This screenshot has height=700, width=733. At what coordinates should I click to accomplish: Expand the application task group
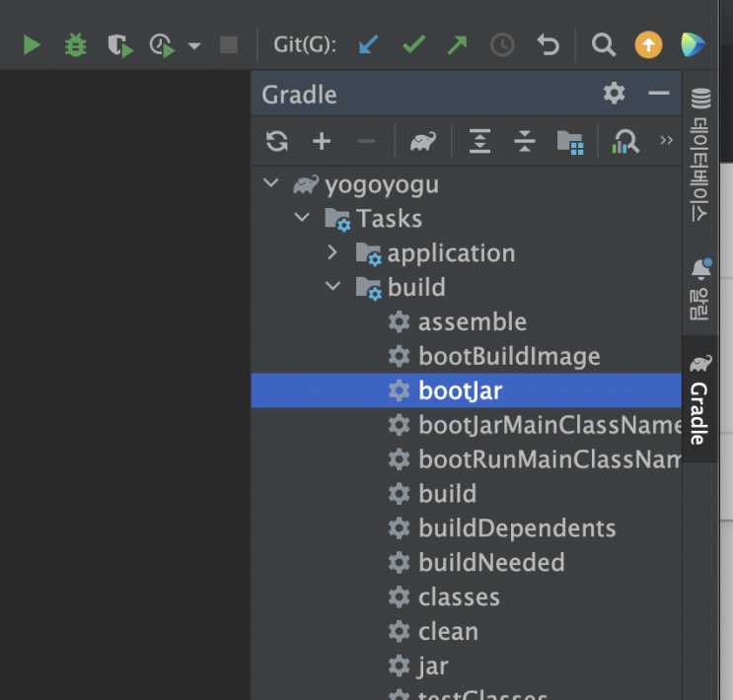pyautogui.click(x=332, y=251)
